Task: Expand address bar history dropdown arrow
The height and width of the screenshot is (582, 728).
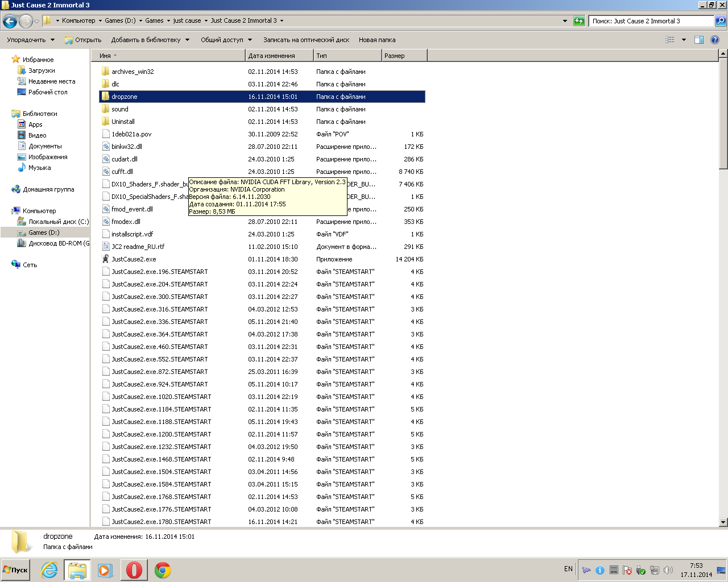Action: coord(565,21)
